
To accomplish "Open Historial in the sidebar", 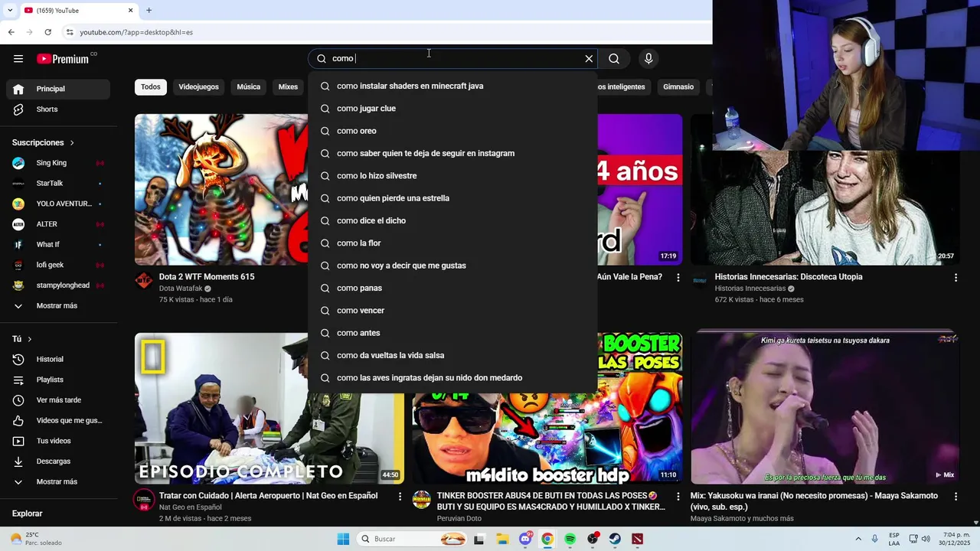I will 58,360.
